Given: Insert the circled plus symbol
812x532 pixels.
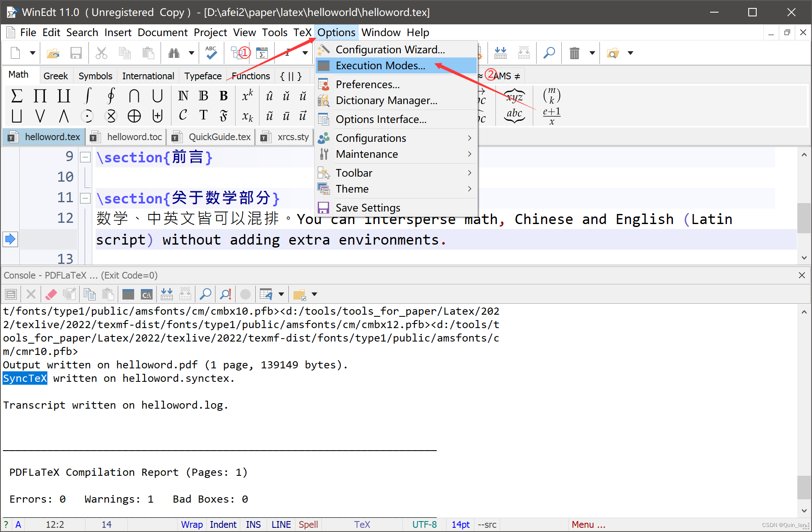Looking at the screenshot, I should (134, 116).
